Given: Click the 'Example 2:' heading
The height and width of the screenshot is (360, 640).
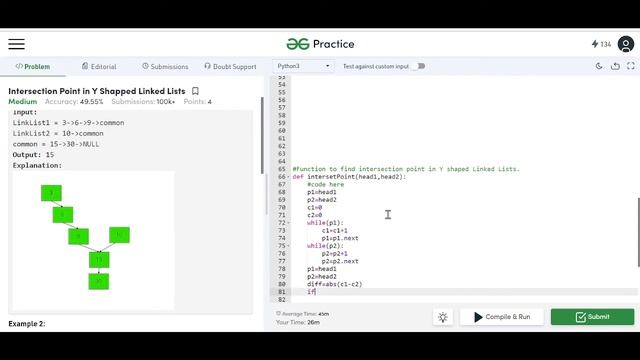Looking at the screenshot, I should tap(27, 324).
